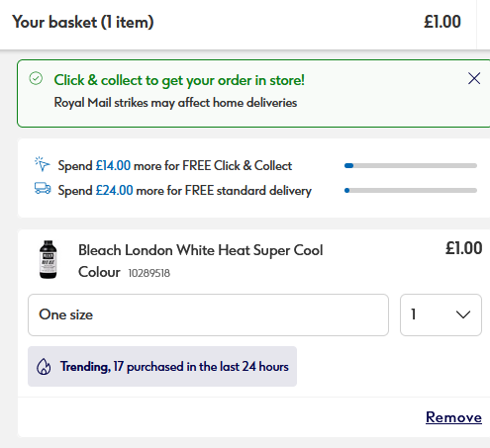Remove the item from the basket
The height and width of the screenshot is (448, 490).
point(453,417)
